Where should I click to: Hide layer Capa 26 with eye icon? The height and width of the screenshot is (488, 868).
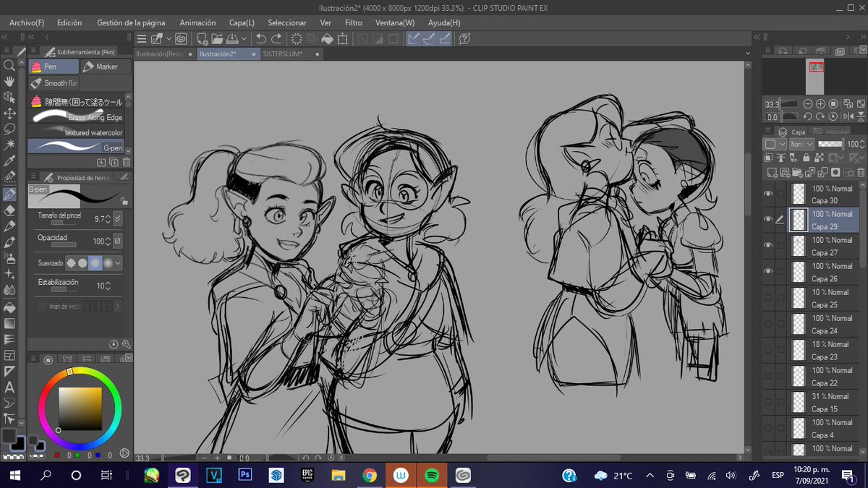[768, 272]
